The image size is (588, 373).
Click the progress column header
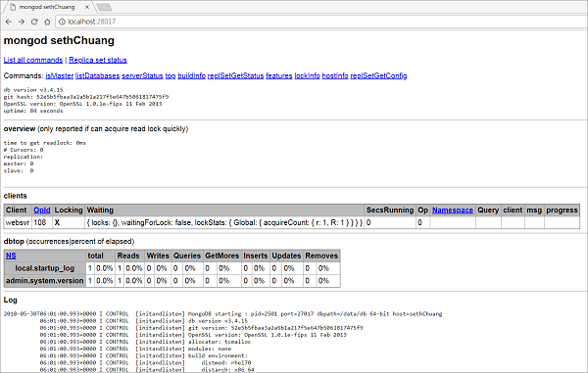point(562,210)
